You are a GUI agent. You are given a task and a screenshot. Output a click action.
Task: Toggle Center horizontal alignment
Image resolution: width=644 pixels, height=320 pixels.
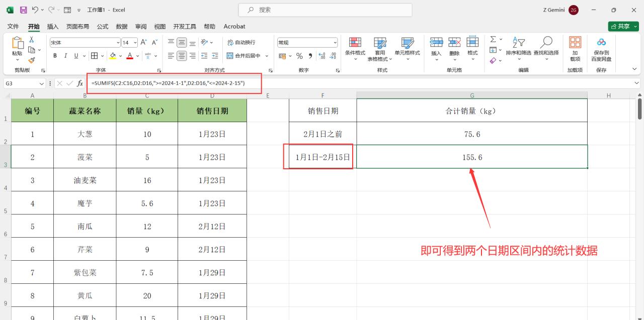(182, 56)
